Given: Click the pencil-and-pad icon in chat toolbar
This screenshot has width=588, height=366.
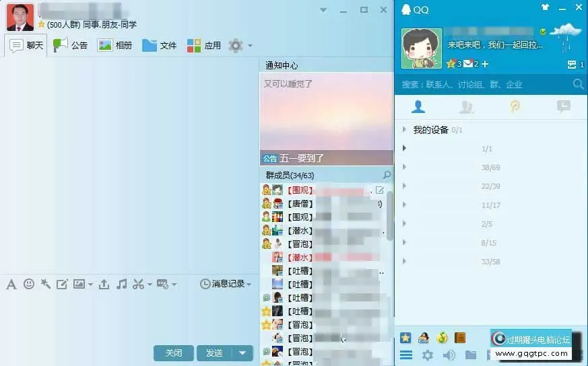Looking at the screenshot, I should coord(62,285).
